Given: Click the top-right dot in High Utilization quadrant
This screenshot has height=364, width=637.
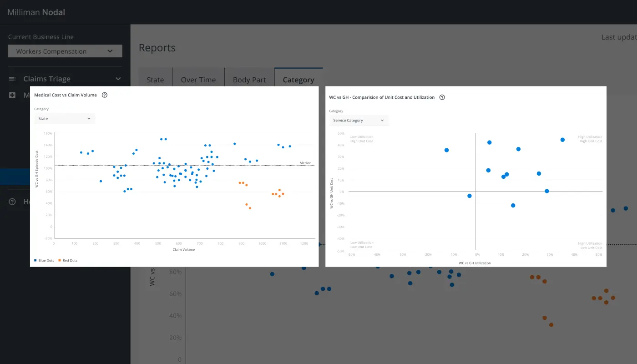Looking at the screenshot, I should coord(562,140).
